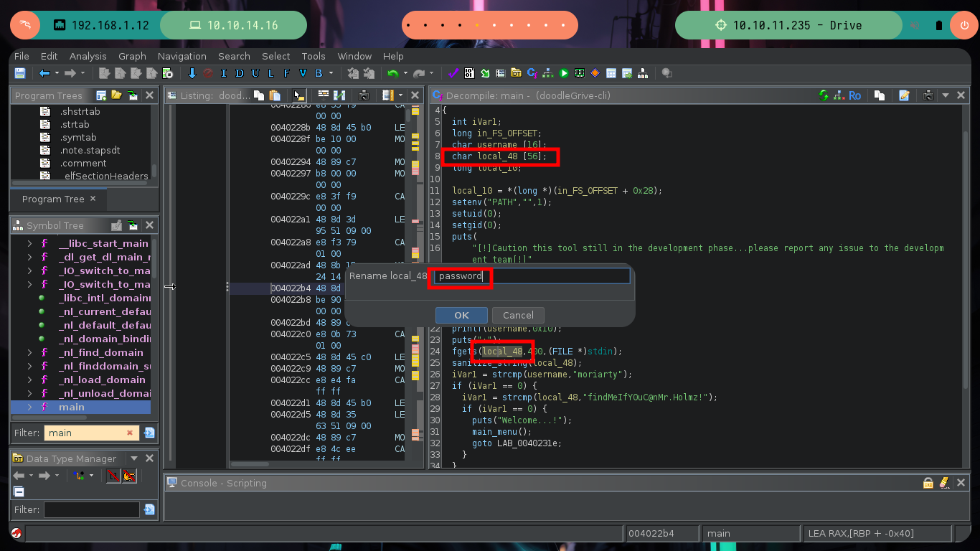
Task: Click filter options icon beside Symbol Tree filter
Action: [149, 433]
